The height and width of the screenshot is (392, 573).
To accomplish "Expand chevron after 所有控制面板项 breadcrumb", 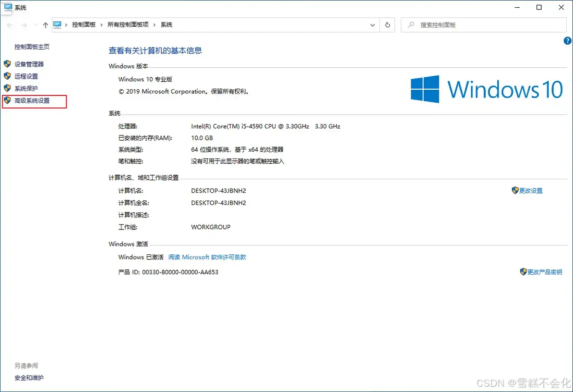I will click(154, 25).
